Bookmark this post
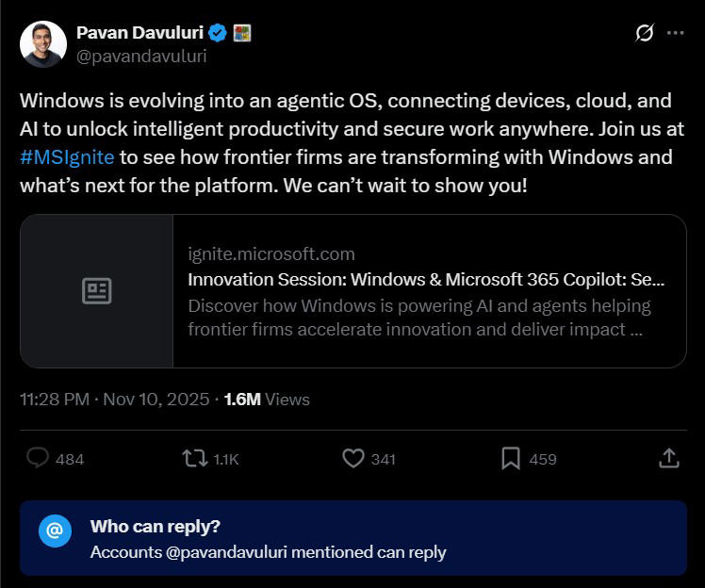705x588 pixels. 511,459
